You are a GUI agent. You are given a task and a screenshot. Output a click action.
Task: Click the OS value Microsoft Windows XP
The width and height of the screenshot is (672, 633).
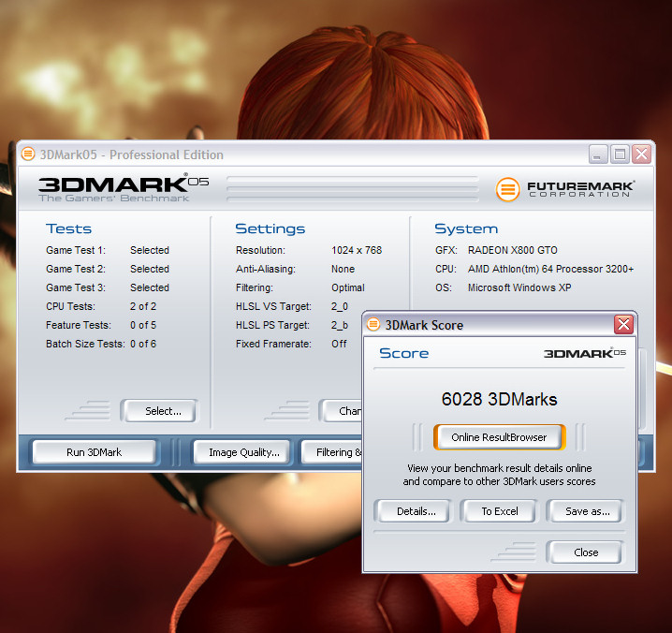point(519,287)
